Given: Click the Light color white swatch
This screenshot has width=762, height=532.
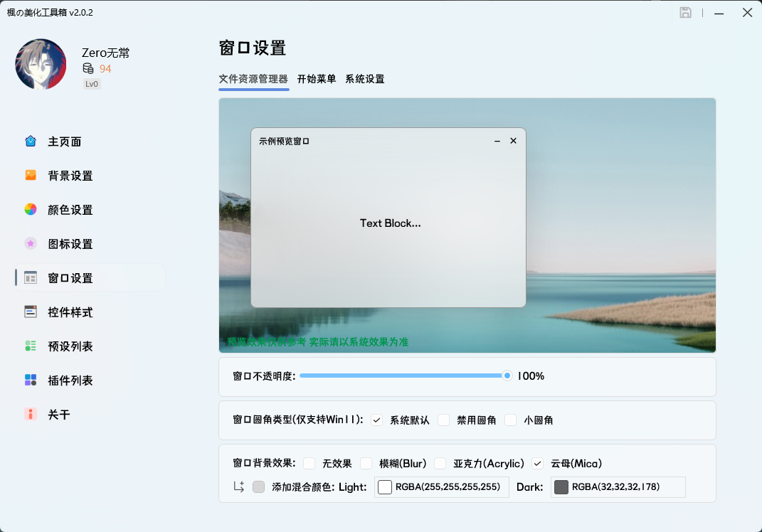Looking at the screenshot, I should pyautogui.click(x=385, y=487).
